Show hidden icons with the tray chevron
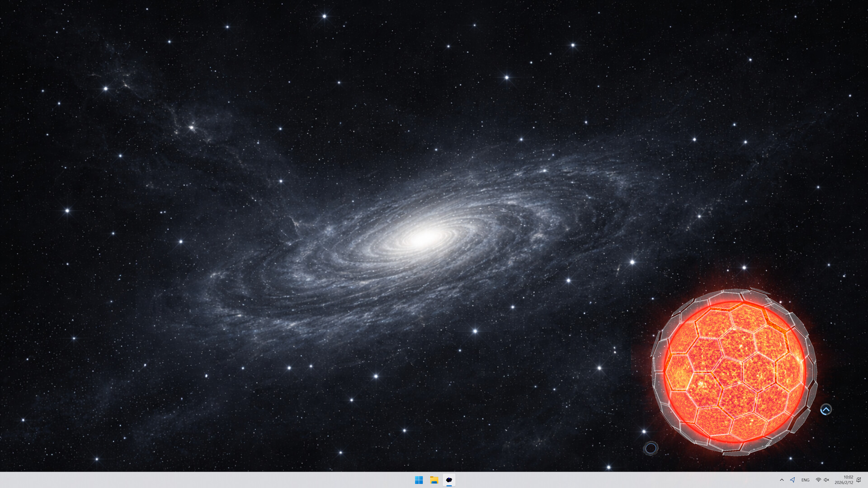868x488 pixels. click(x=782, y=480)
